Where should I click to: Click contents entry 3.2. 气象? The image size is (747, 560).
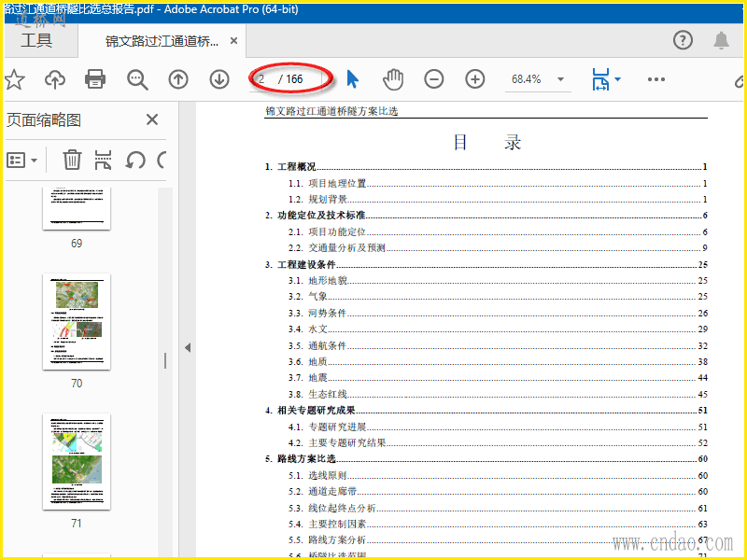tap(498, 296)
